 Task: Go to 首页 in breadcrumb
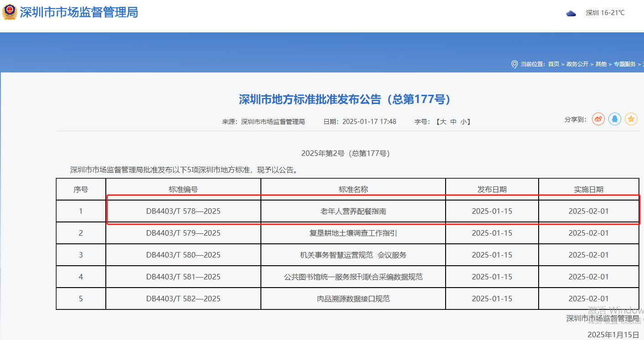pos(554,64)
